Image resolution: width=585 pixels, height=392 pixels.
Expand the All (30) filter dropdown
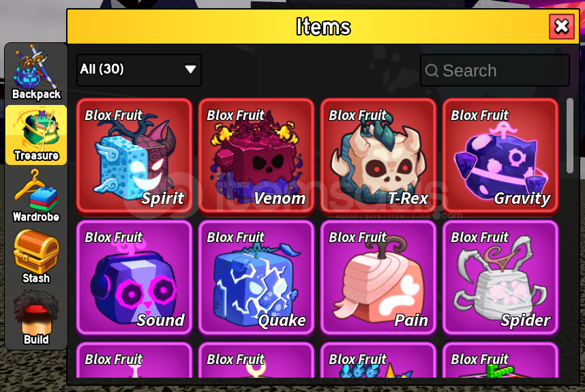pyautogui.click(x=139, y=70)
